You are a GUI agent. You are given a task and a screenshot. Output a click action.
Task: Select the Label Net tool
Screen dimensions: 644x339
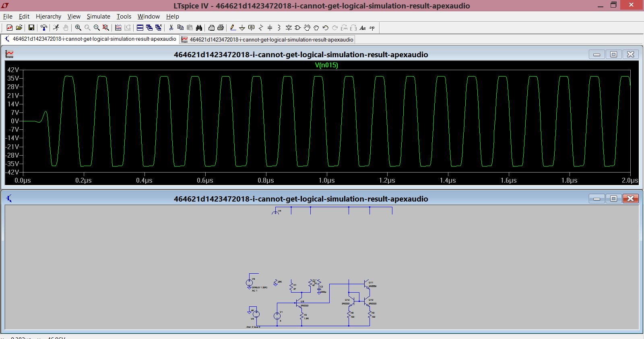coord(251,28)
